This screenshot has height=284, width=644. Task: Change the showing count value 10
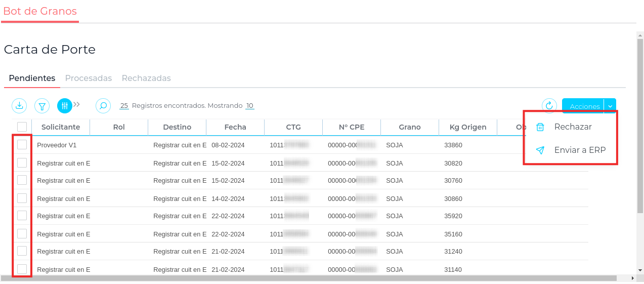(249, 106)
